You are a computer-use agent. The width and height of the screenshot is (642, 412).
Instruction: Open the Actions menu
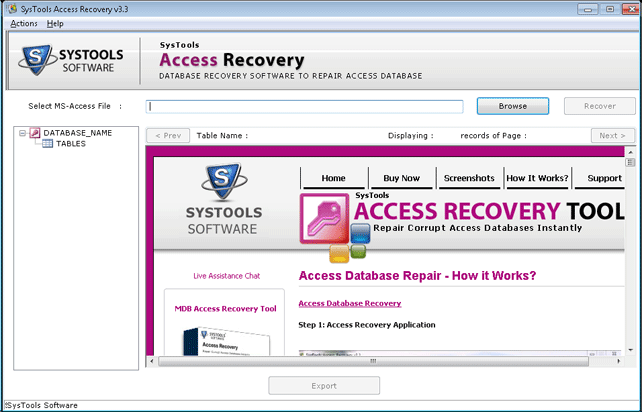[x=24, y=24]
